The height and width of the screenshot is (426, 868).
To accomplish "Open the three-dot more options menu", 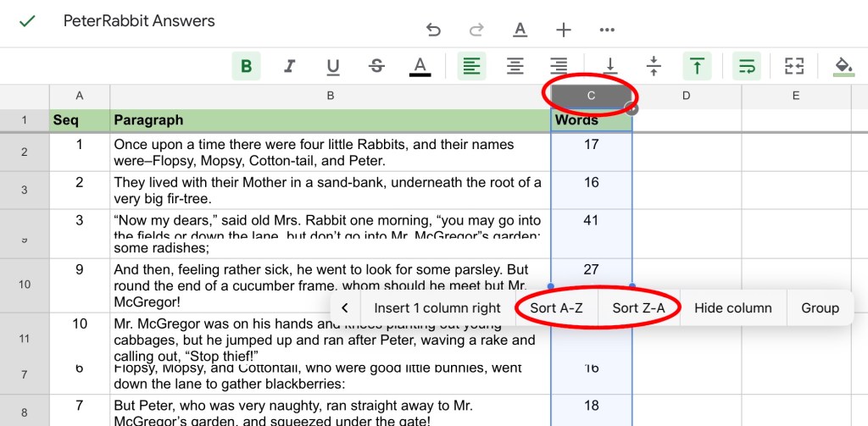I will (607, 30).
